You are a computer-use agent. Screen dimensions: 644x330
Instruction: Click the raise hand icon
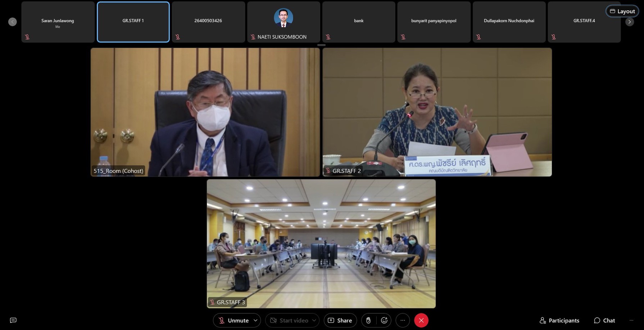tap(368, 320)
